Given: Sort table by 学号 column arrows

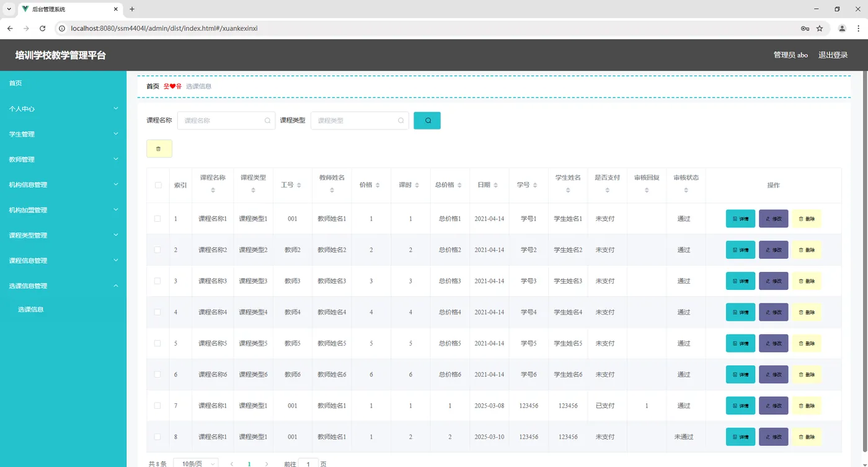Looking at the screenshot, I should [536, 185].
